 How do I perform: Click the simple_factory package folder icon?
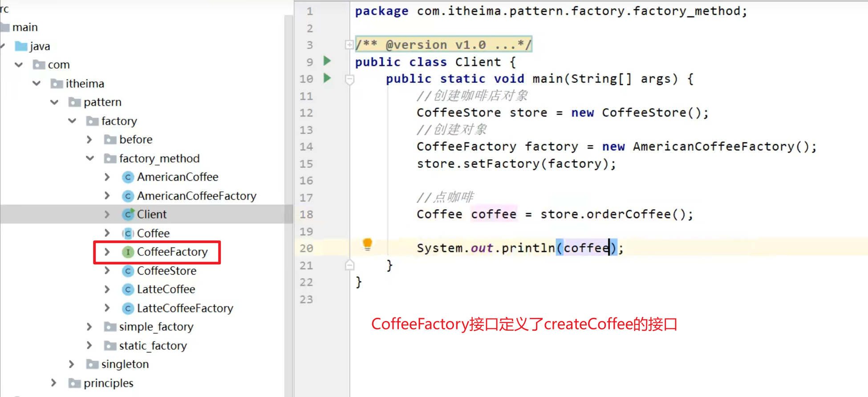[110, 327]
